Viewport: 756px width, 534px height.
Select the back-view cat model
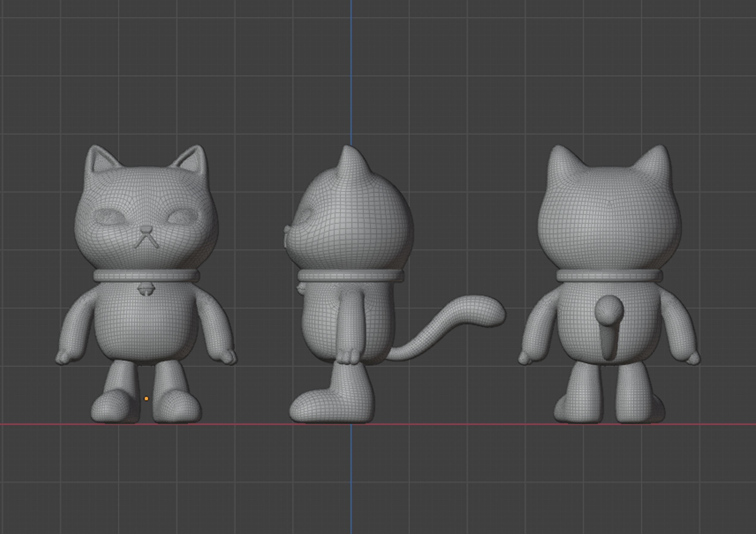click(609, 284)
